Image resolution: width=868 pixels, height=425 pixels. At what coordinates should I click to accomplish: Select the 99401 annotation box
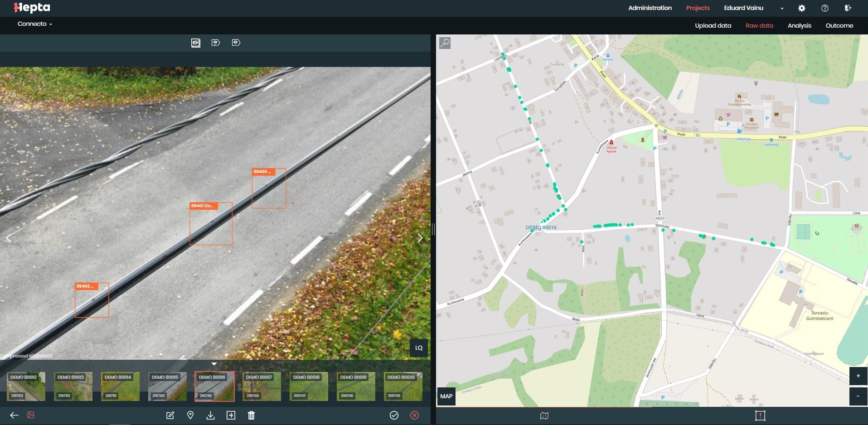click(x=211, y=224)
